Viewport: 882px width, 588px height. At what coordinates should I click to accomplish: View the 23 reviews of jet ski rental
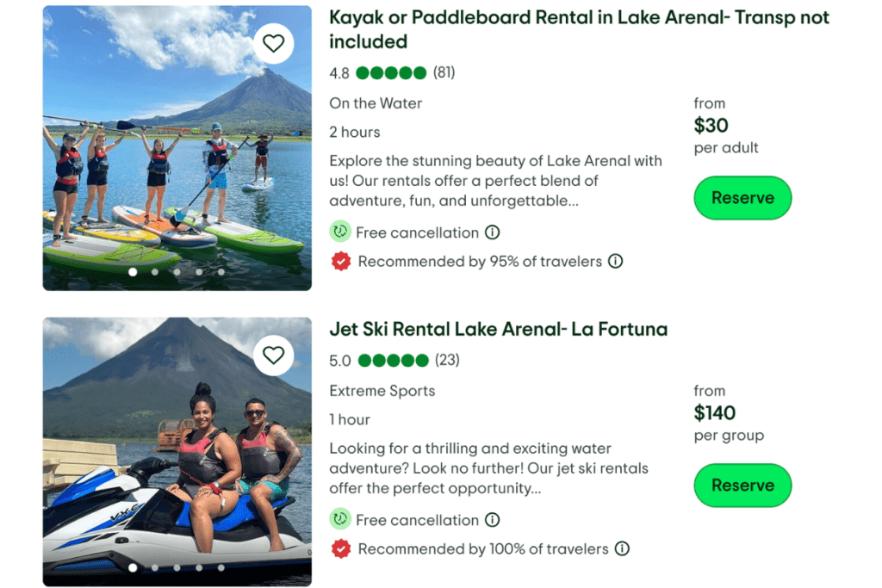447,360
